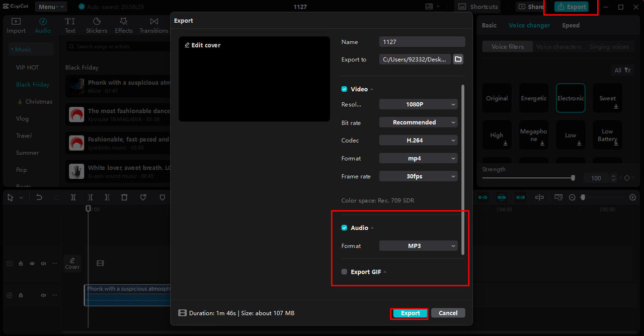Switch to the Basic tab

click(489, 25)
